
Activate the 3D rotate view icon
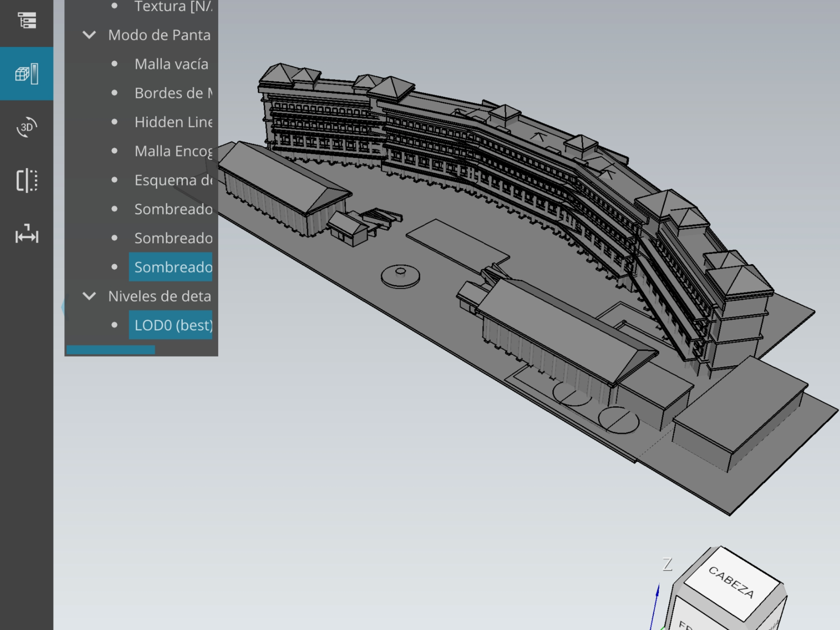27,127
